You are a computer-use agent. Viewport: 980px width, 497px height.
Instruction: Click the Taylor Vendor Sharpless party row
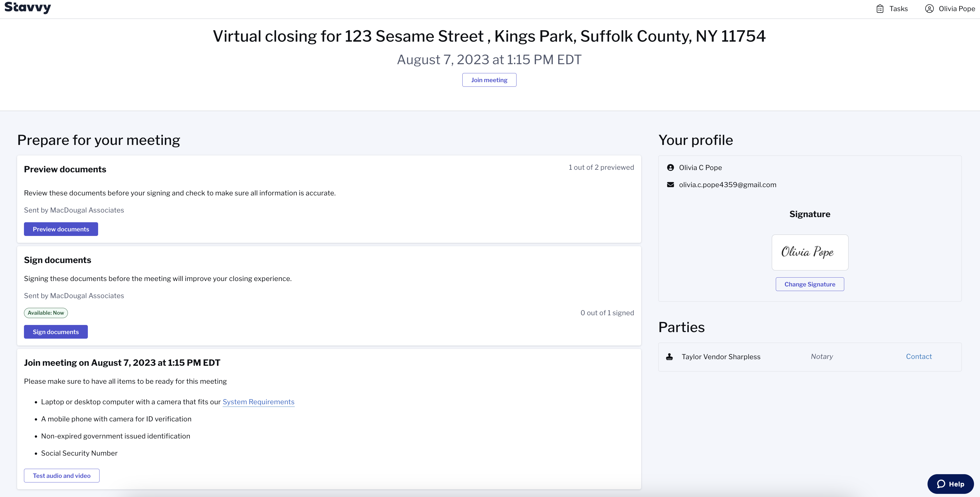(x=809, y=357)
